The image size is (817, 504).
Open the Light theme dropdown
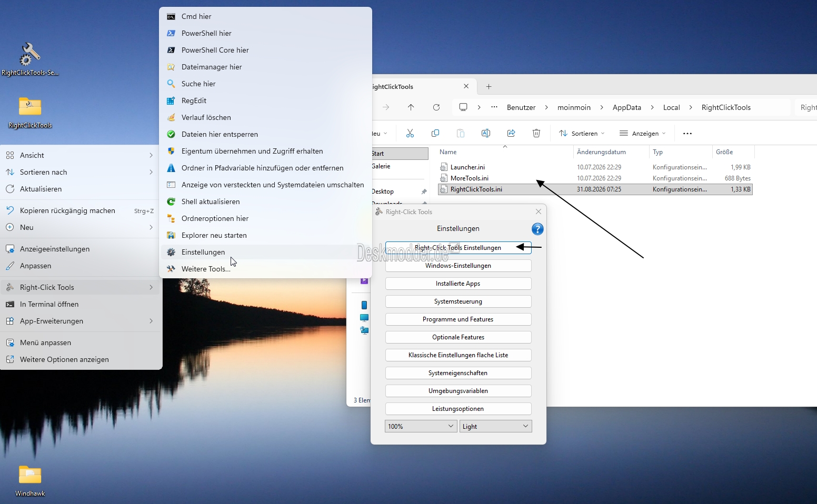[x=496, y=426]
